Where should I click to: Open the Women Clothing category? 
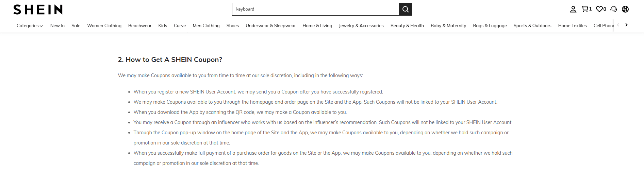coord(104,26)
